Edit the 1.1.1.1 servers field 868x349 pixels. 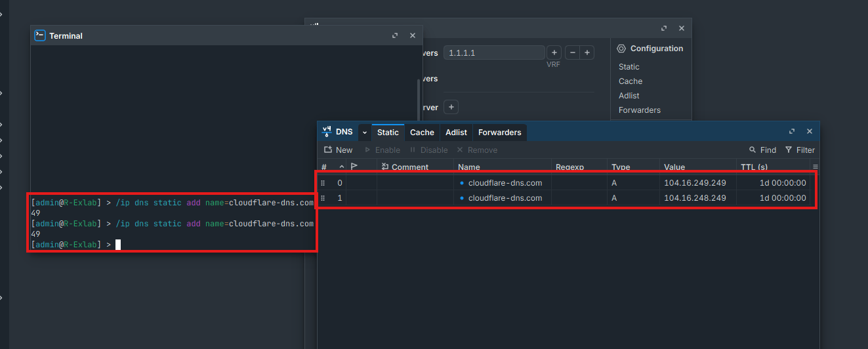click(494, 52)
